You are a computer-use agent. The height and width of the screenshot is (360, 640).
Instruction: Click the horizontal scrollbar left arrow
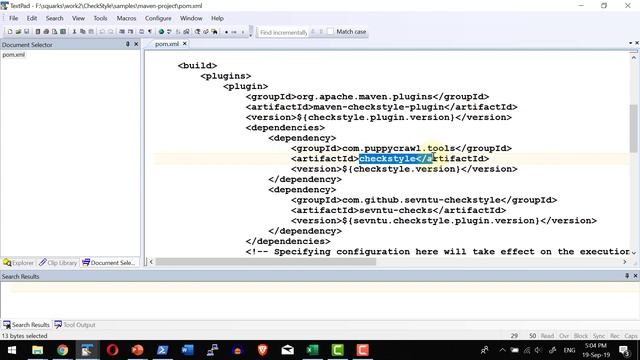151,262
